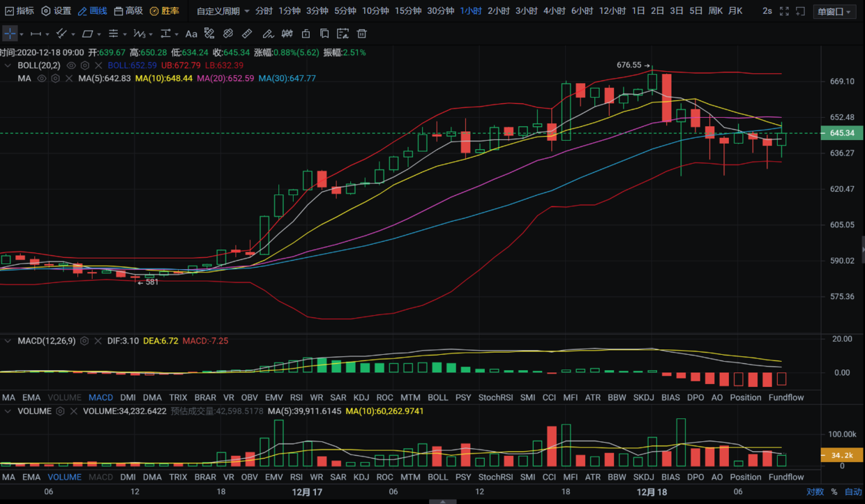Click the drawing template bookmark icon
This screenshot has width=865, height=504.
(324, 33)
